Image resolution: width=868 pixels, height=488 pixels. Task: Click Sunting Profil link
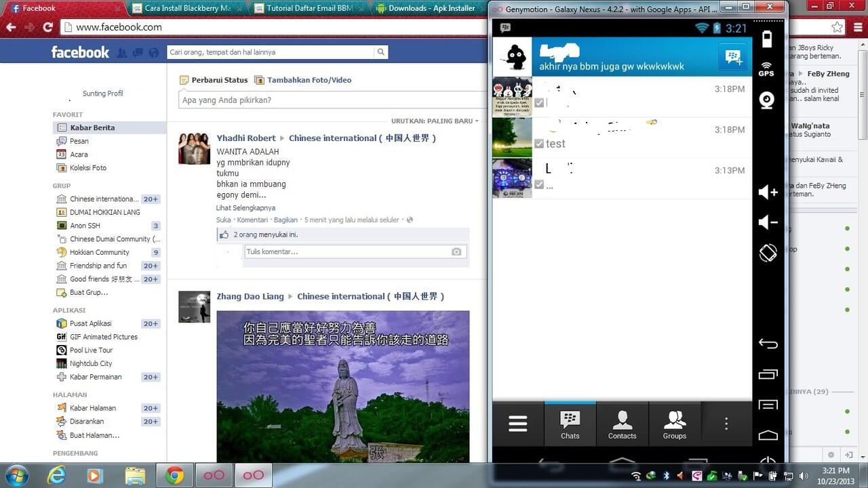click(103, 94)
